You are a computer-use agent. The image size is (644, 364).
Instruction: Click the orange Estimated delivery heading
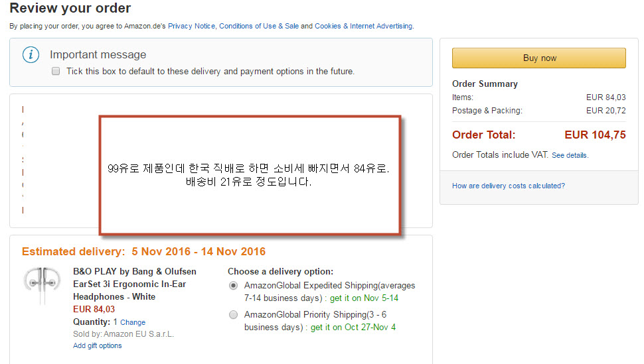[x=143, y=251]
